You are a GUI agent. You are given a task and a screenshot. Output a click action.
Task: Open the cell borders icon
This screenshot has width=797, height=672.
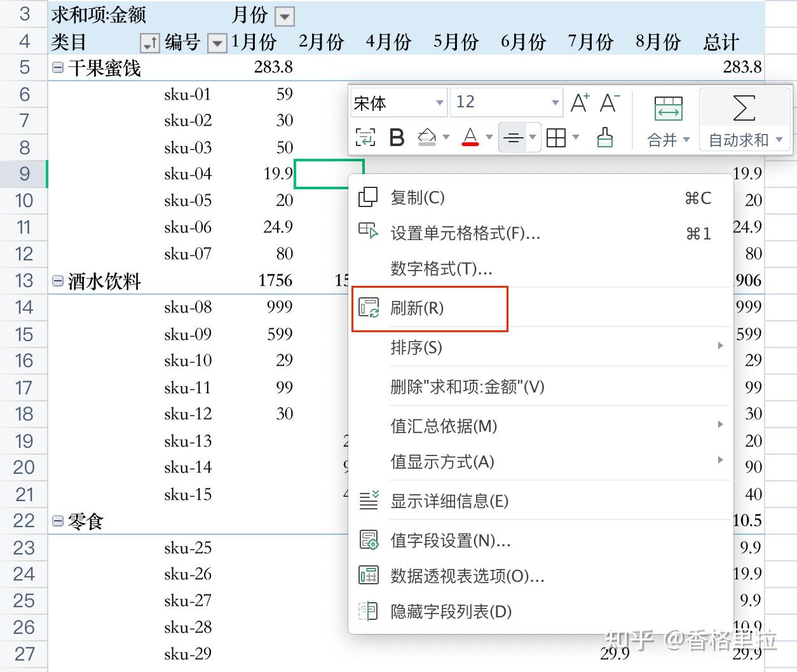[557, 137]
